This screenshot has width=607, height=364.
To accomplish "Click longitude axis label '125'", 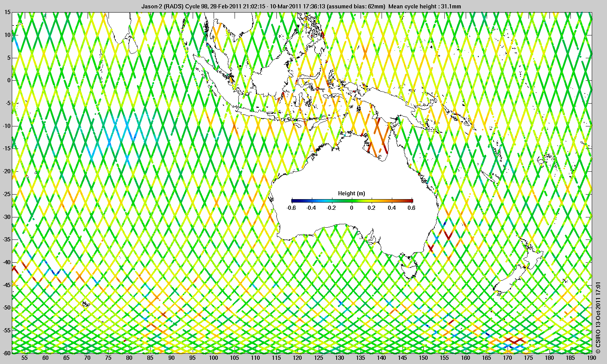I will point(319,358).
